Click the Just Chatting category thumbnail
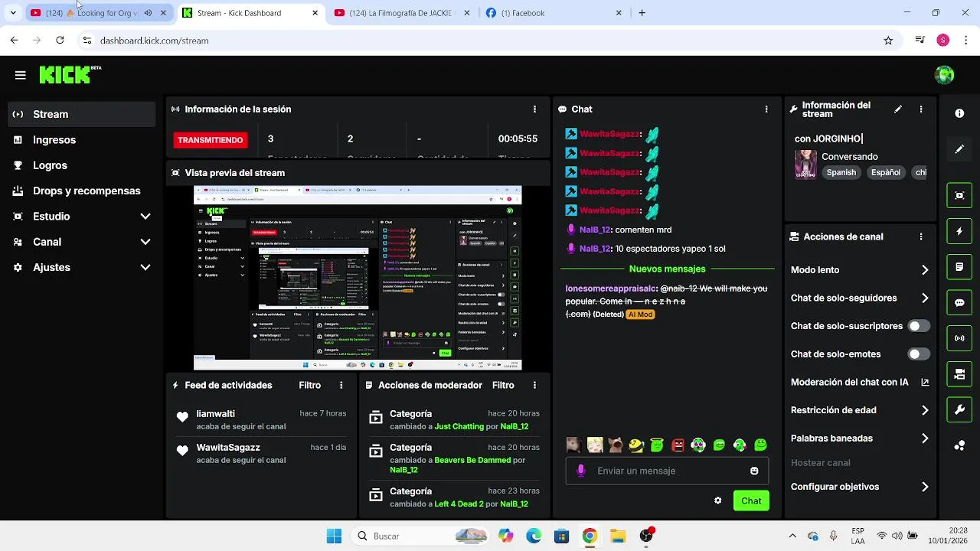 coord(805,164)
